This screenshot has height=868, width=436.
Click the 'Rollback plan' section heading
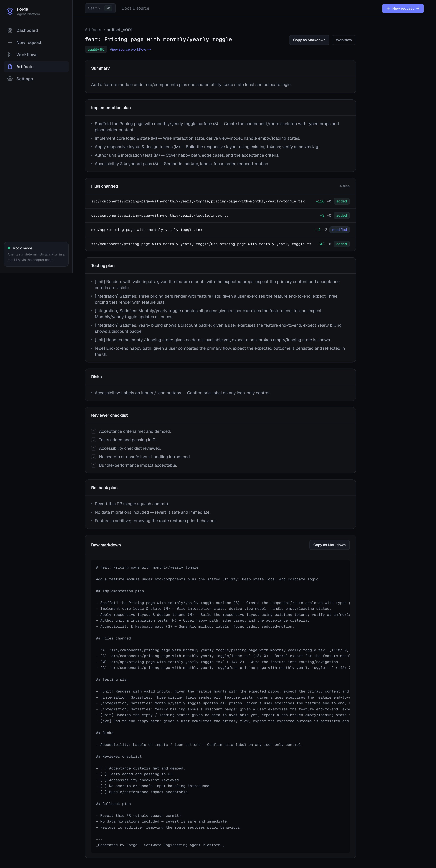pyautogui.click(x=104, y=488)
